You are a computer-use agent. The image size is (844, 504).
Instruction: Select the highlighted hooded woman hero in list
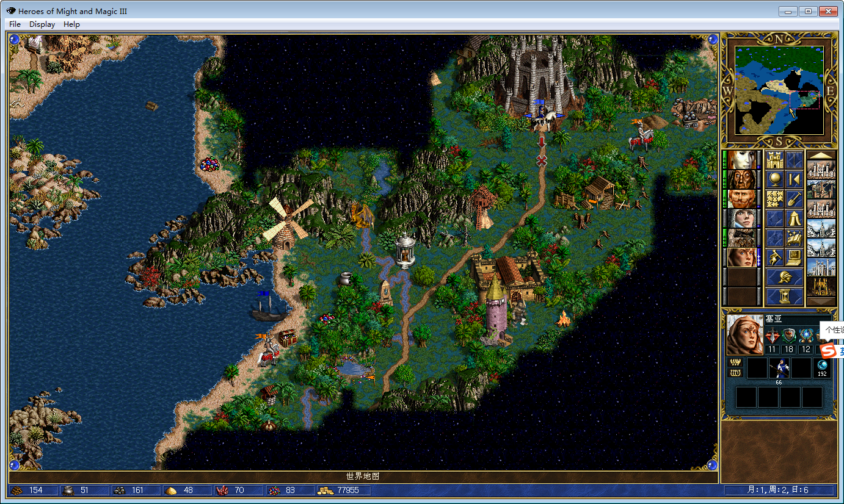tap(742, 257)
